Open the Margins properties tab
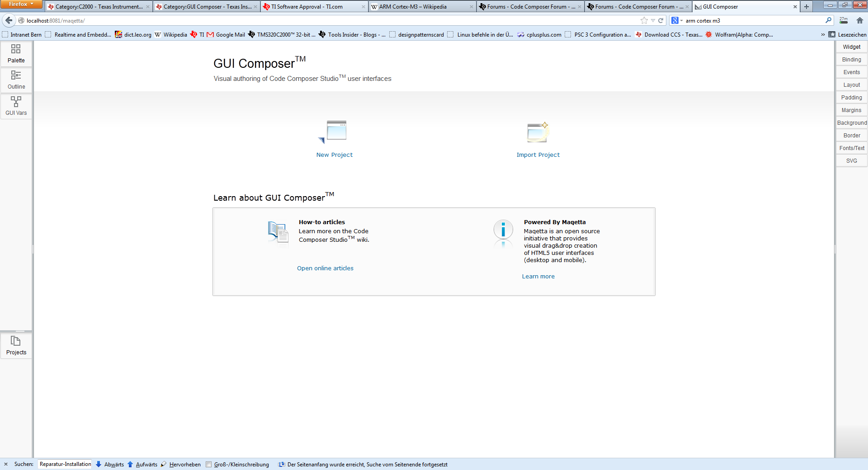868x470 pixels. 851,110
